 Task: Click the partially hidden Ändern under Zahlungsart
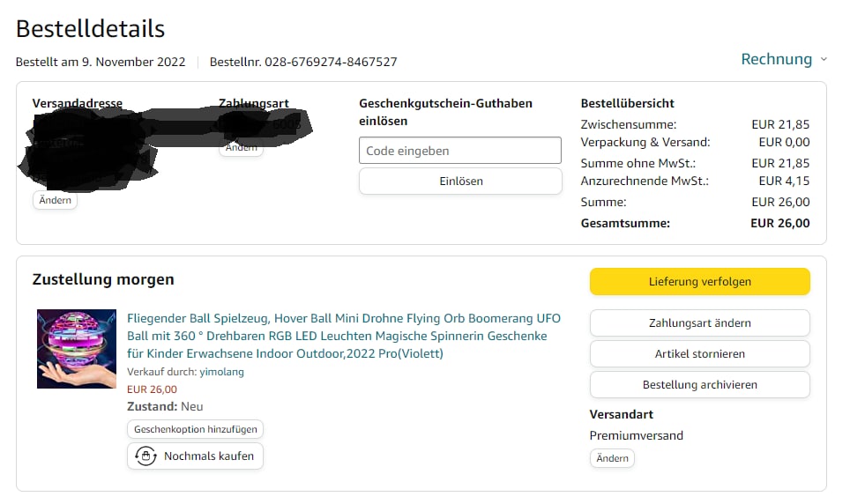pyautogui.click(x=241, y=149)
